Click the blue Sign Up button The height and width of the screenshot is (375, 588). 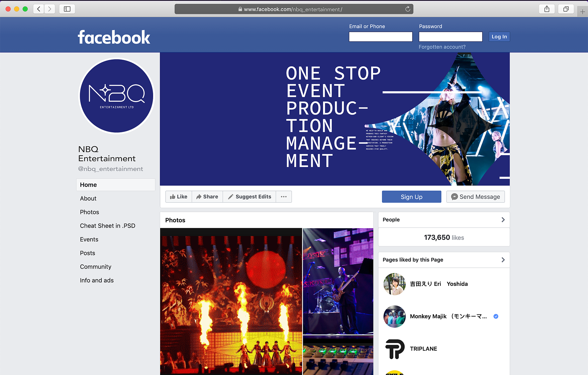[412, 197]
